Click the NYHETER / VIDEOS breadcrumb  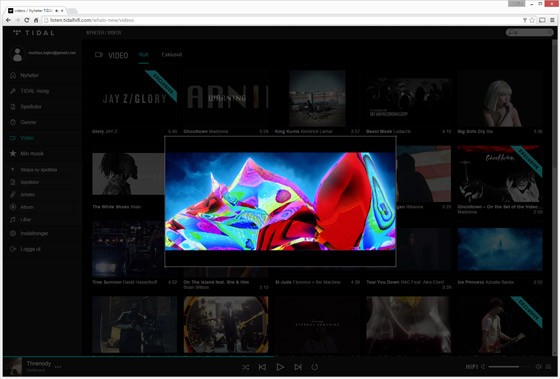[x=104, y=33]
